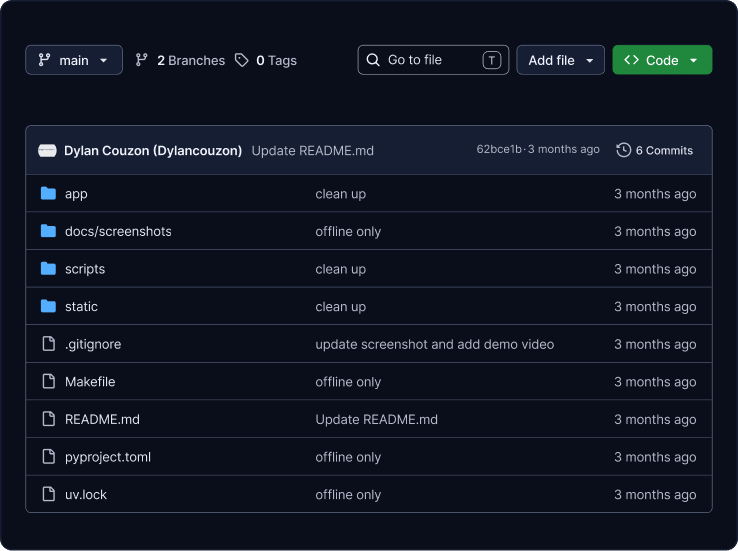The width and height of the screenshot is (738, 551).
Task: Open the app folder
Action: (76, 194)
